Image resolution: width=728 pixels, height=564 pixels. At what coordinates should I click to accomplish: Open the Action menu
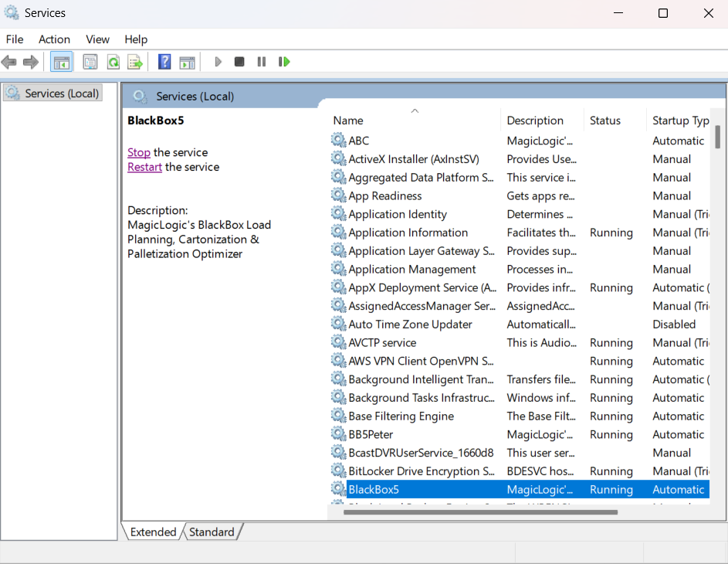click(x=54, y=39)
